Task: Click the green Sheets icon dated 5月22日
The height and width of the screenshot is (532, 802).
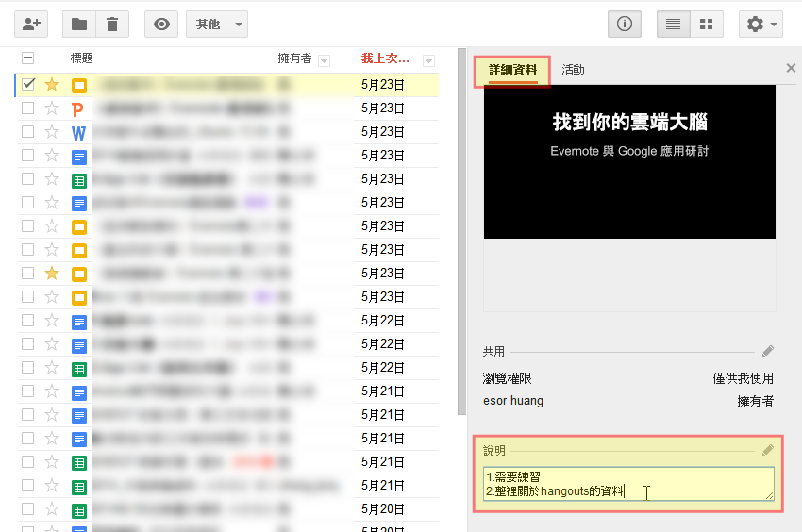Action: coord(78,369)
